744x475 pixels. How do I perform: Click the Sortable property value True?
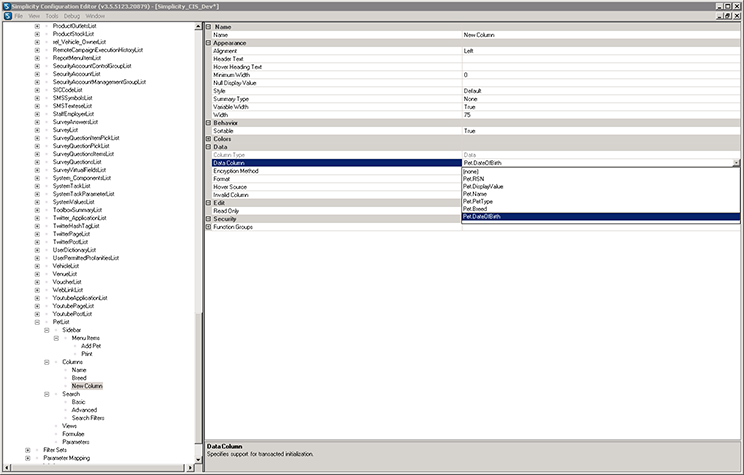click(x=601, y=130)
